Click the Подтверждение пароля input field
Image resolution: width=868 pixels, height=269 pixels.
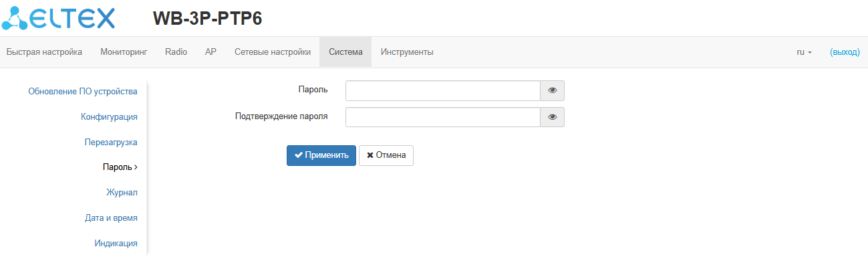[442, 117]
